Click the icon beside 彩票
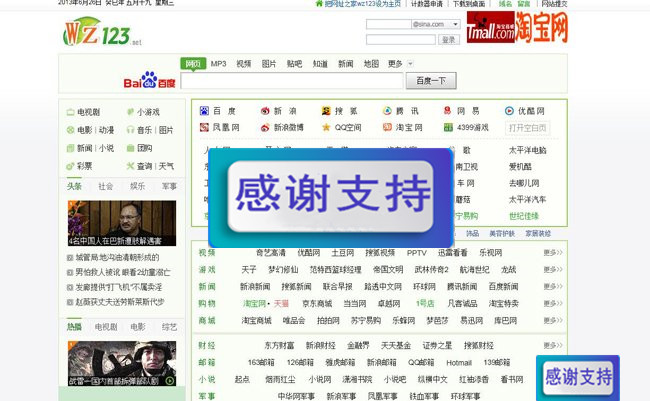The width and height of the screenshot is (650, 401). point(70,166)
